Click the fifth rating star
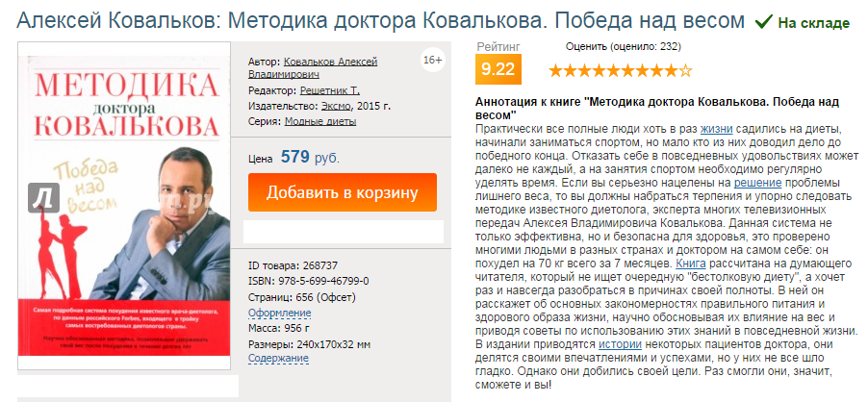This screenshot has width=868, height=402. [613, 70]
